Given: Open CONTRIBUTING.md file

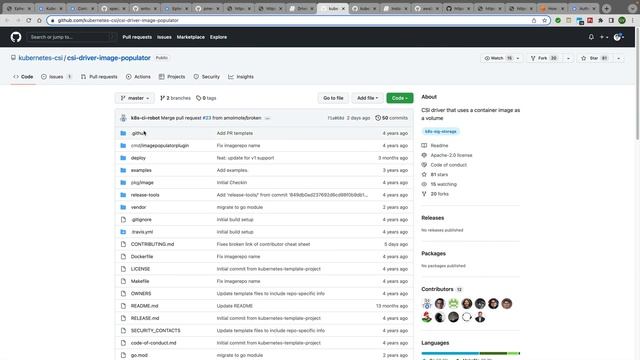Looking at the screenshot, I should [152, 244].
